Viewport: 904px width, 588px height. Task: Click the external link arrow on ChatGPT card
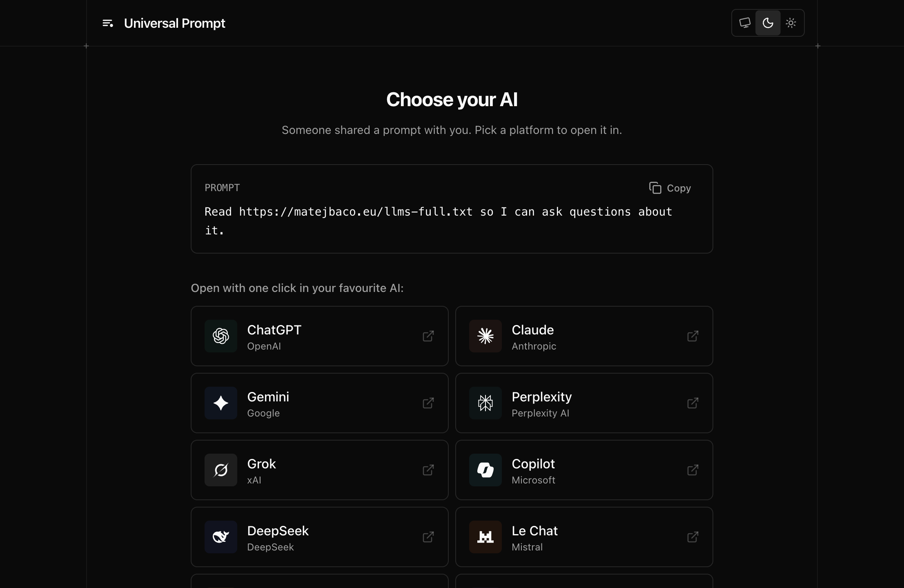[428, 336]
